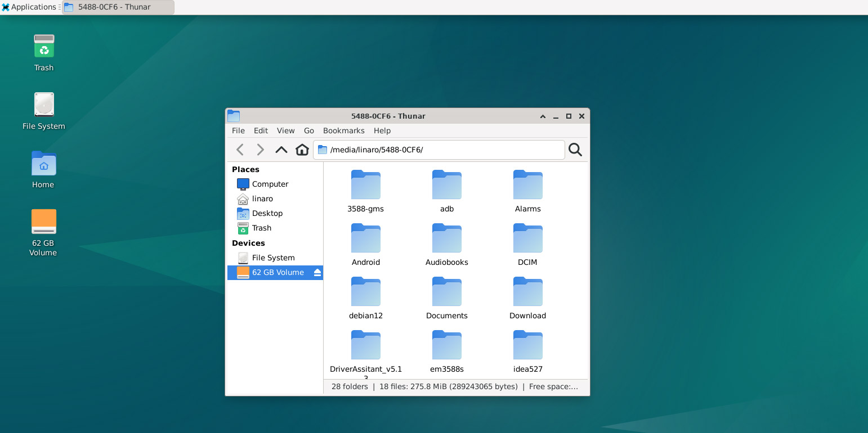868x433 pixels.
Task: Open the File menu
Action: click(238, 130)
